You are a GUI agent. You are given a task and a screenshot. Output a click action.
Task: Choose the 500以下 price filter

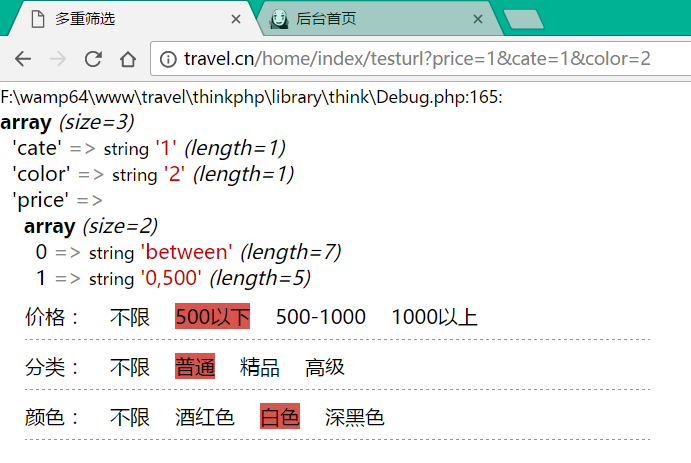[x=212, y=318]
